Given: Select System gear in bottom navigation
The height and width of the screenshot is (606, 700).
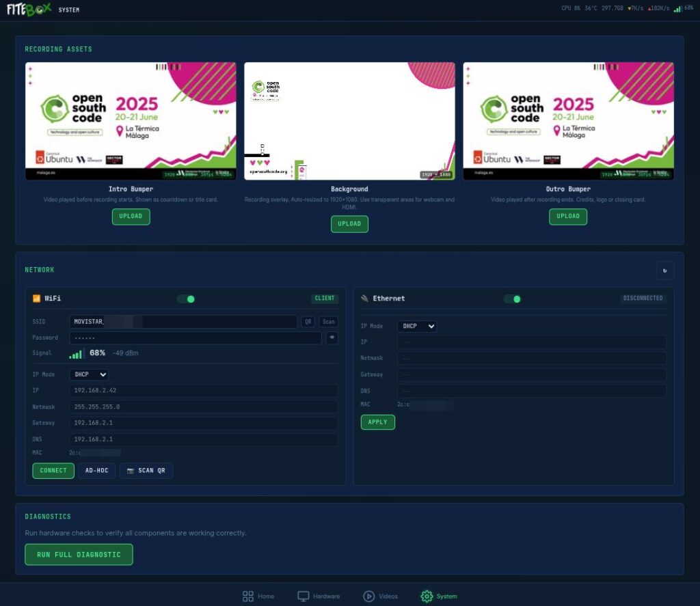Looking at the screenshot, I should click(439, 596).
